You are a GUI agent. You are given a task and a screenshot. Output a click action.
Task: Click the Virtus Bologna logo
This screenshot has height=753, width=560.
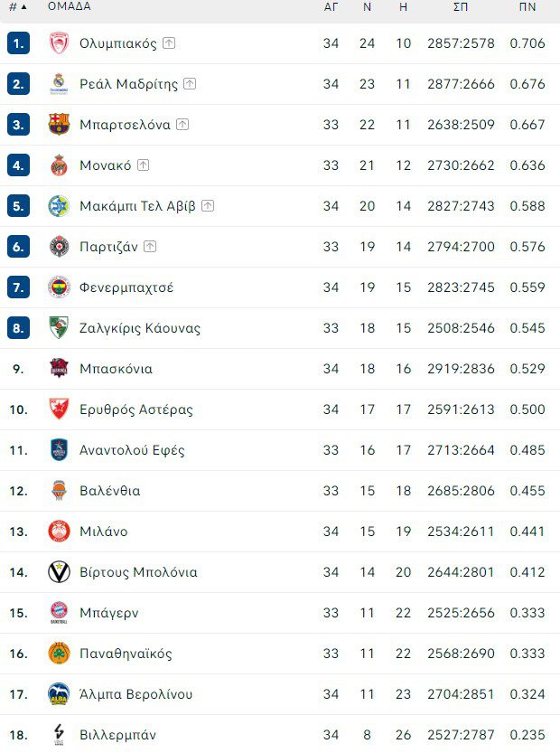pos(59,572)
